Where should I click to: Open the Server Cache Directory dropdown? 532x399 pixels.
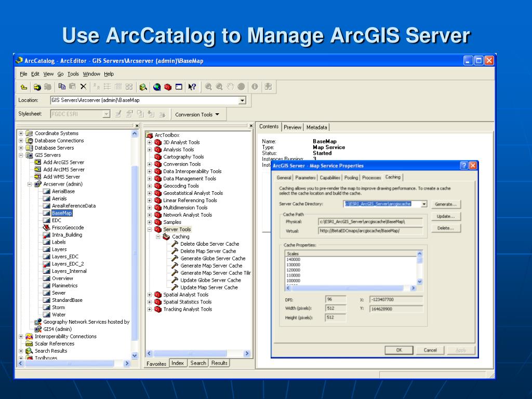coord(424,204)
